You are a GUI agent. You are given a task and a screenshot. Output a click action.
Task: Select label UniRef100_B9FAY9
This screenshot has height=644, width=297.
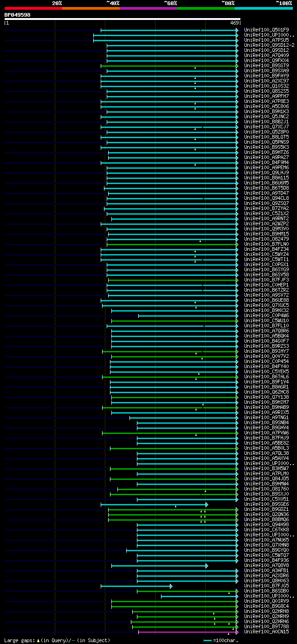point(266,76)
